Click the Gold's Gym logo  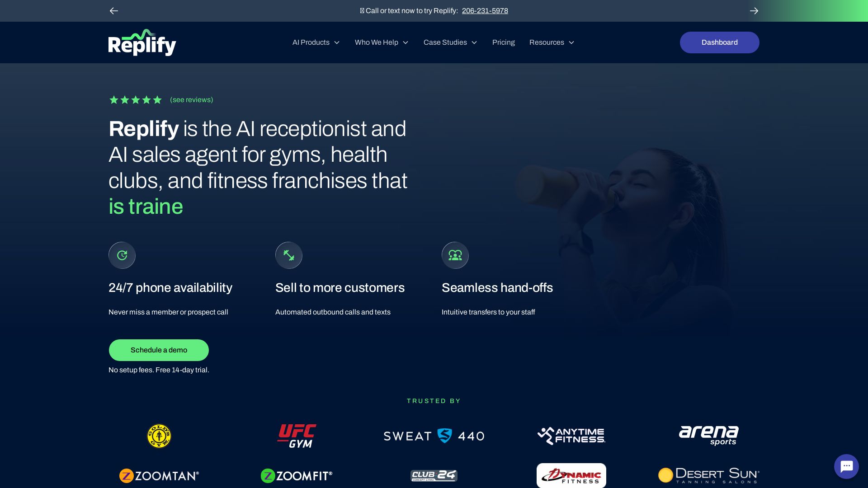[x=159, y=436]
